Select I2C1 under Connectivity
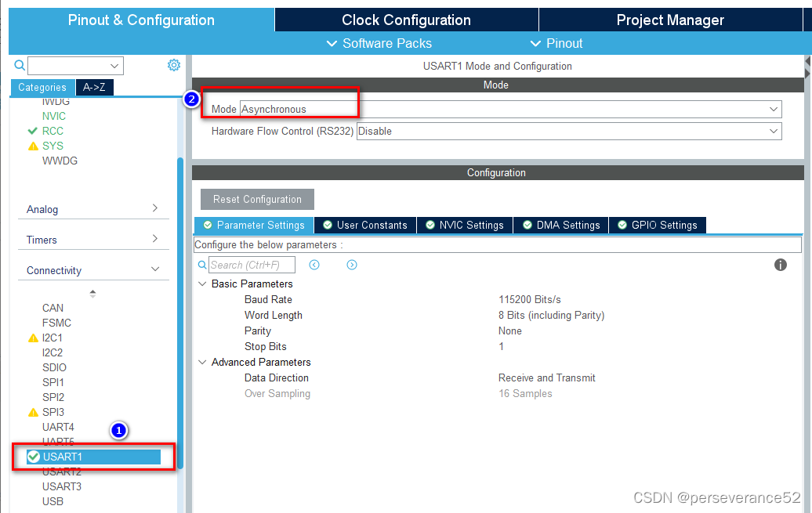The height and width of the screenshot is (513, 812). pos(53,338)
